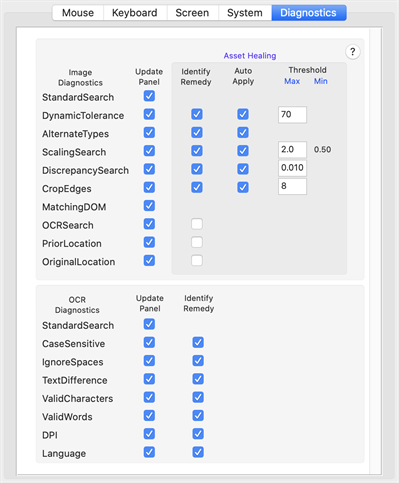Uncheck DynamicTolerance Identify Remedy checkbox
The width and height of the screenshot is (399, 483).
(x=197, y=115)
